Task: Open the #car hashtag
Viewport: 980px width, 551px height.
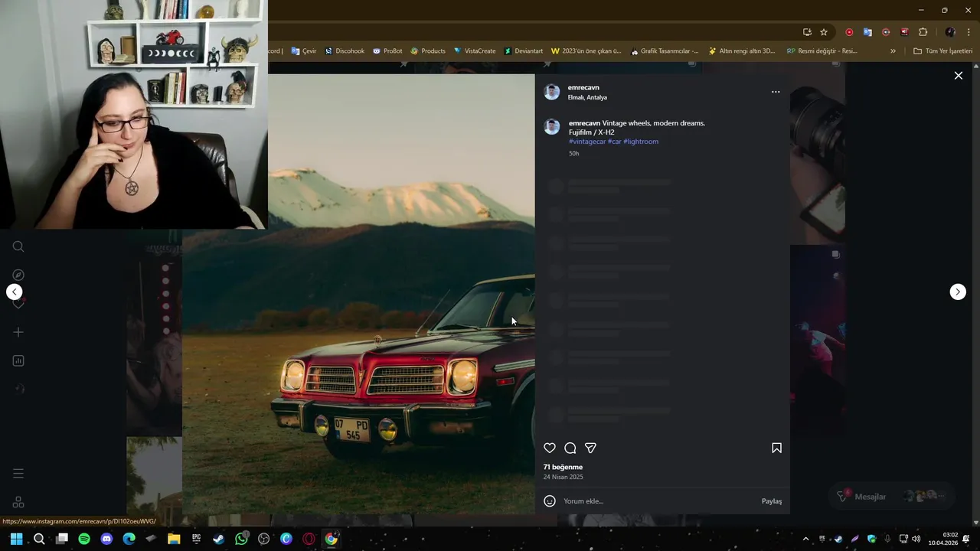Action: pos(615,142)
